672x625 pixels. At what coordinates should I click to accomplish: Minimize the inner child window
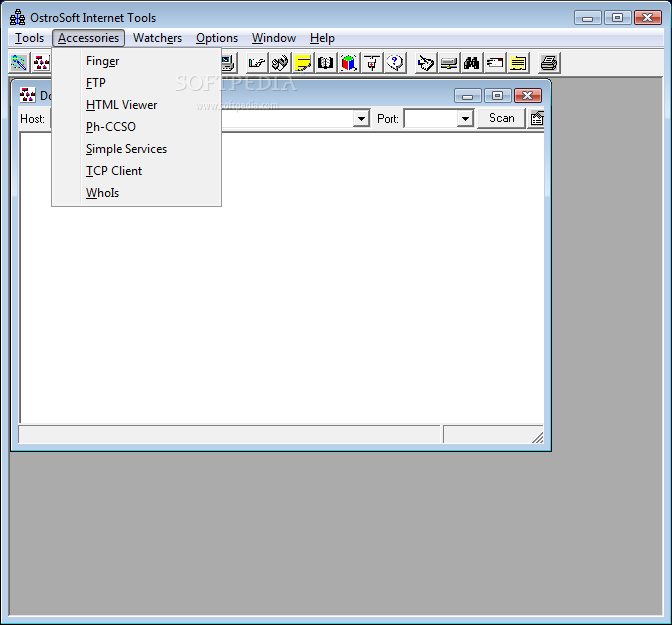tap(468, 96)
